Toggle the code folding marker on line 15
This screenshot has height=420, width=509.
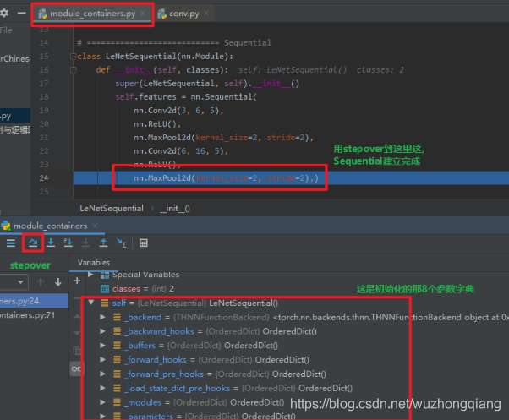point(74,57)
